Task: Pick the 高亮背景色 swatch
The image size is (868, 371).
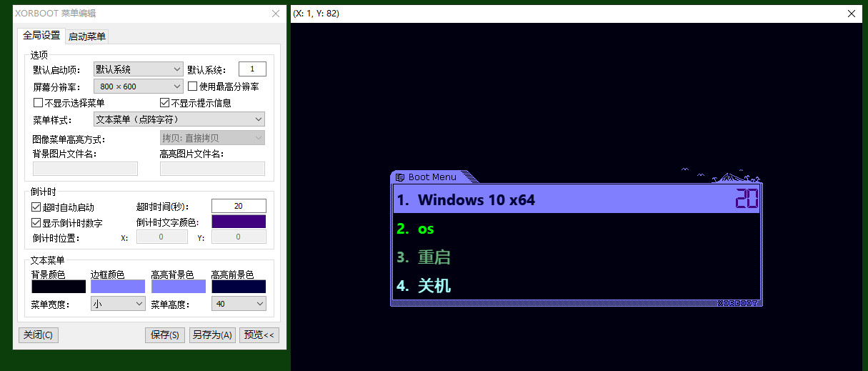Action: (x=179, y=287)
